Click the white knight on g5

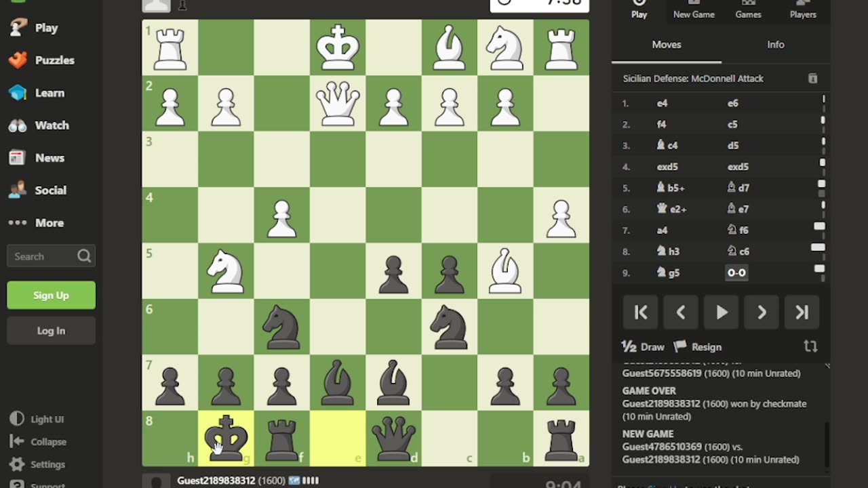[226, 271]
